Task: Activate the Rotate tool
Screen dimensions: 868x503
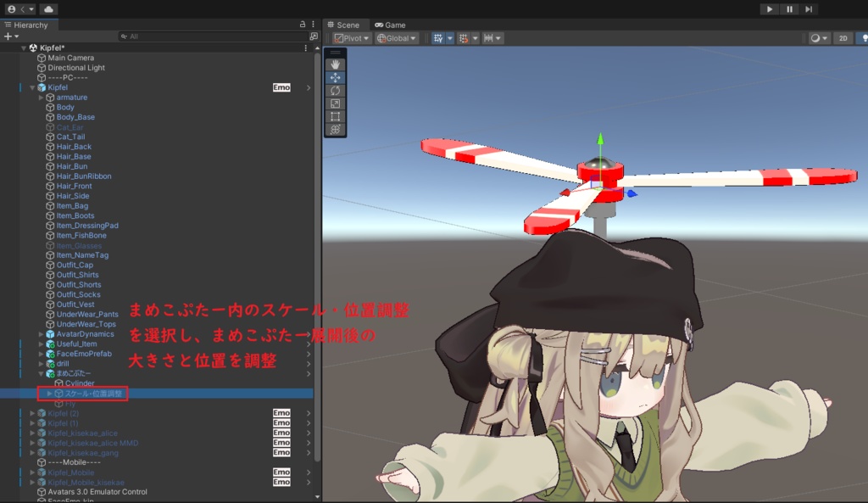Action: [336, 91]
